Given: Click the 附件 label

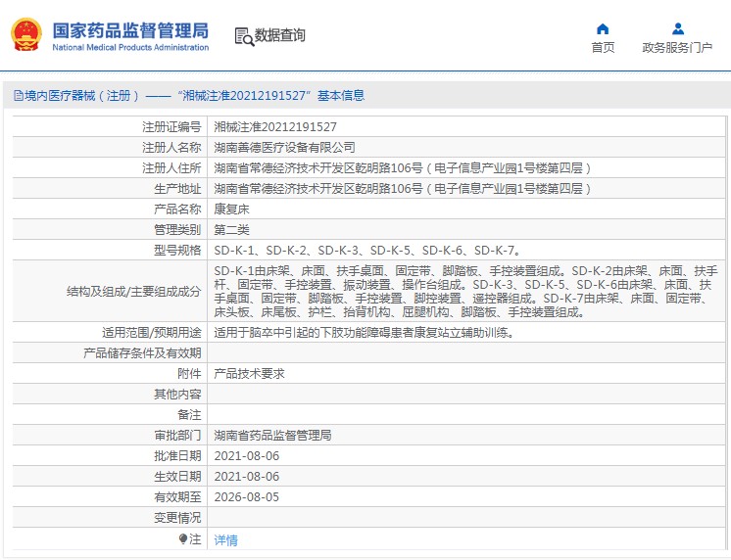Looking at the screenshot, I should click(189, 373).
